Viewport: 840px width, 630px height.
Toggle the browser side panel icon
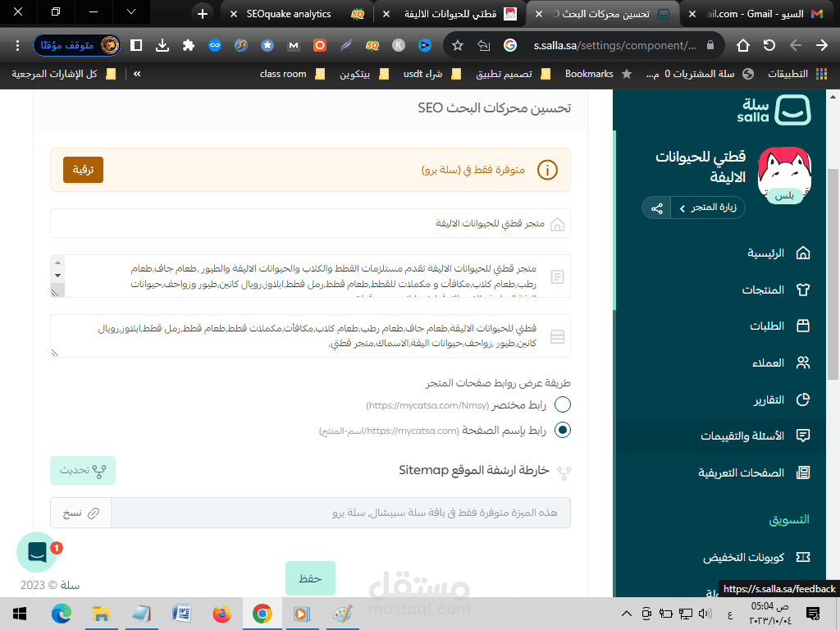point(136,46)
